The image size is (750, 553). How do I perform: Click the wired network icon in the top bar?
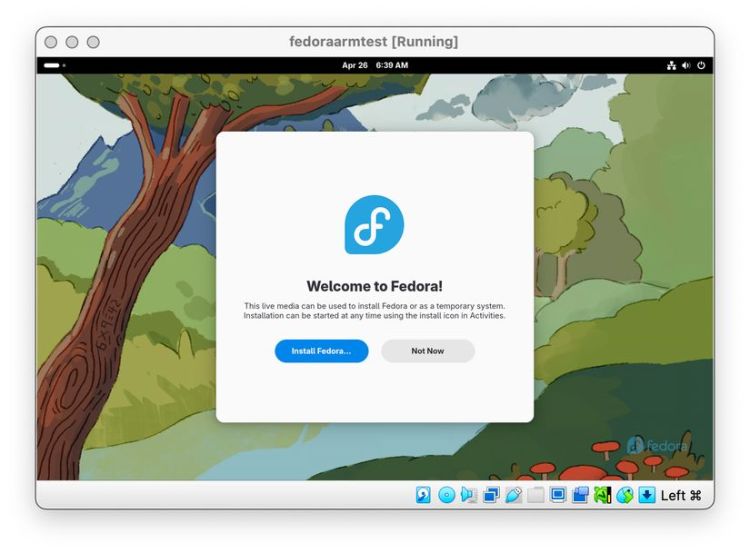(672, 66)
